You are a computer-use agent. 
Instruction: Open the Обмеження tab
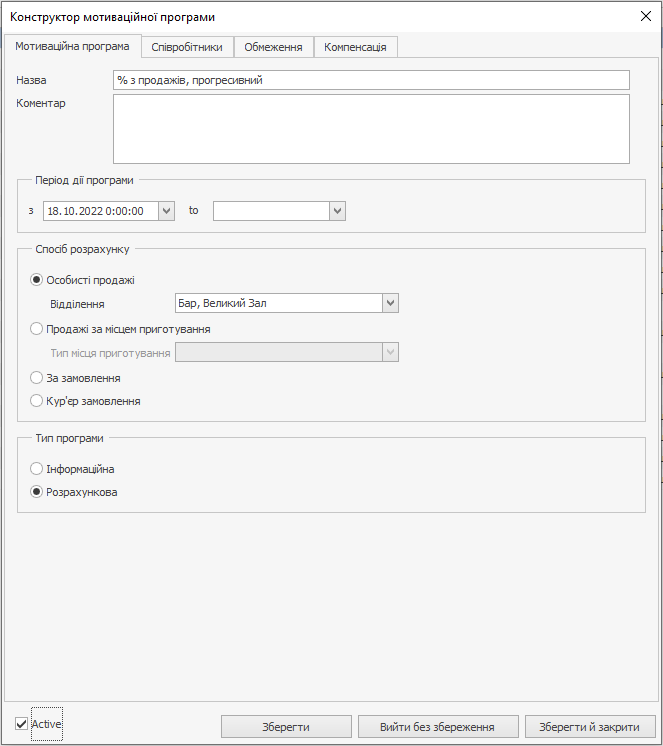(x=273, y=47)
